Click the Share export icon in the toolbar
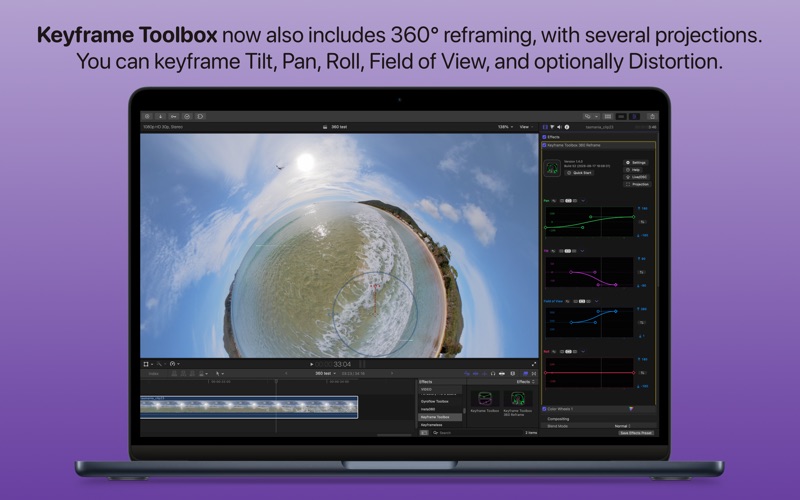The height and width of the screenshot is (500, 800). point(652,116)
